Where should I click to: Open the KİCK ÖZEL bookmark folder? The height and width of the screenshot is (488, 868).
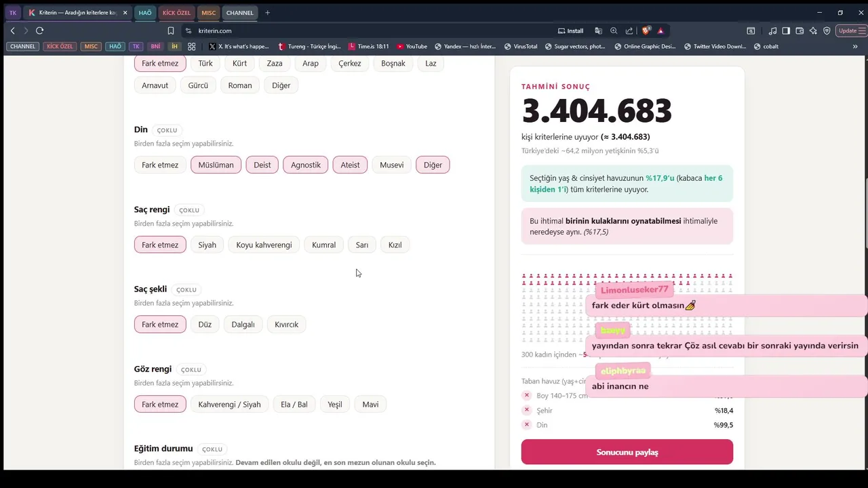pyautogui.click(x=60, y=47)
